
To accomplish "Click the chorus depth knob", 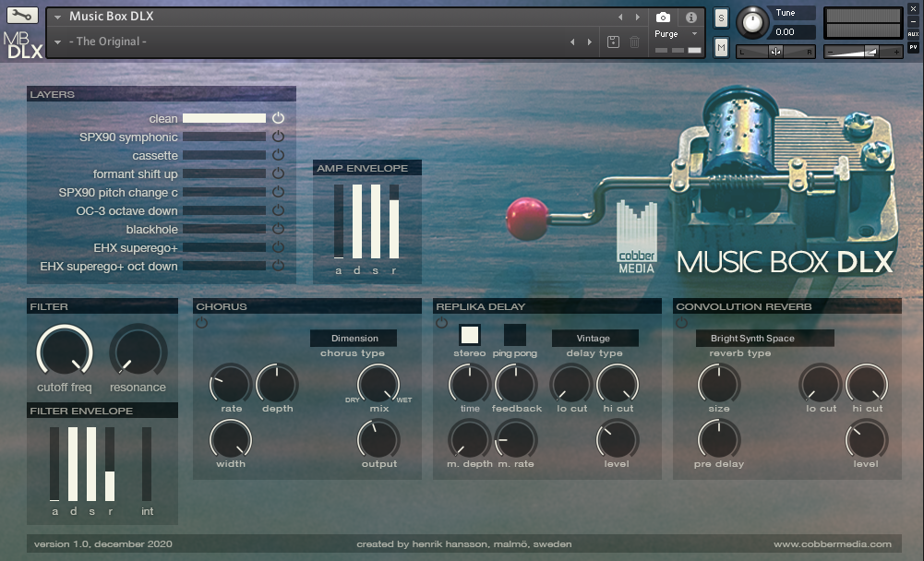I will (277, 384).
